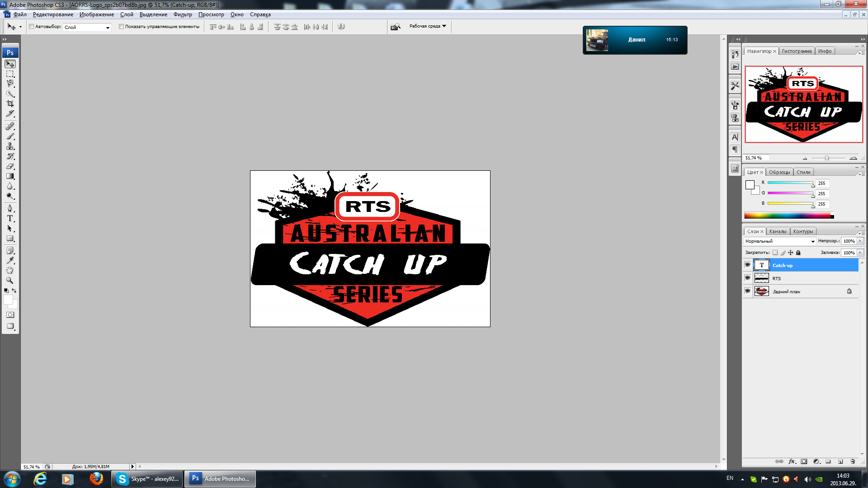
Task: Select the Lasso tool
Action: 10,84
